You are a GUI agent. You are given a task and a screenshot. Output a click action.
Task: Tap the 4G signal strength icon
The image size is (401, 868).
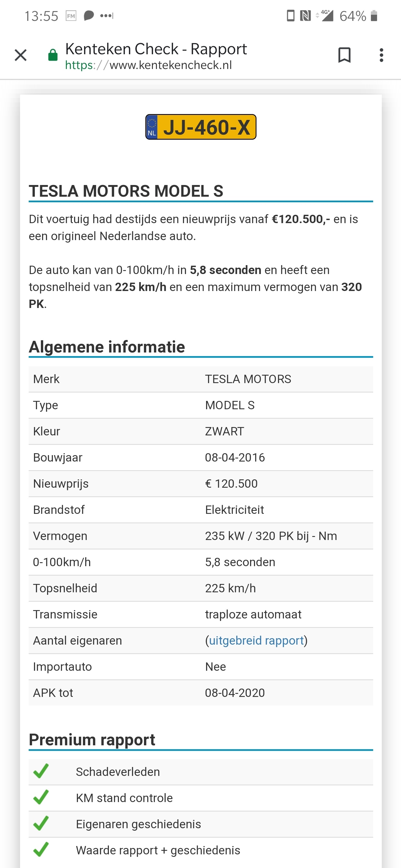(326, 16)
